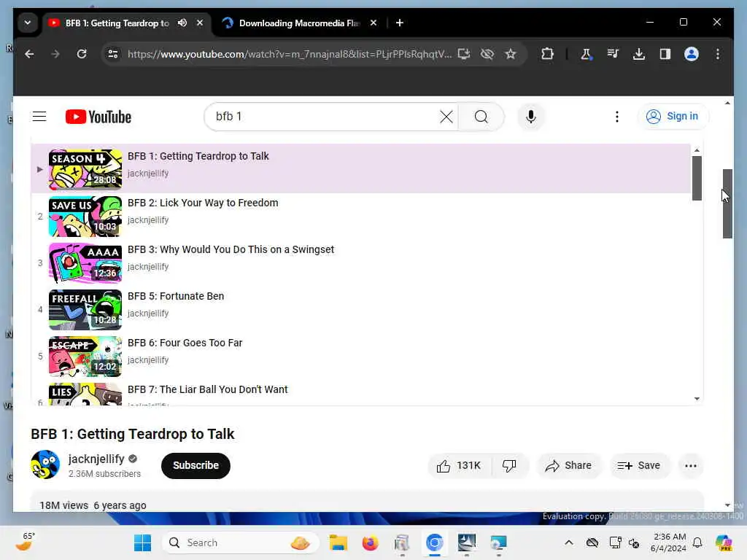Screen dimensions: 747x560
Task: Mute the tab via speaker icon
Action: (x=182, y=23)
